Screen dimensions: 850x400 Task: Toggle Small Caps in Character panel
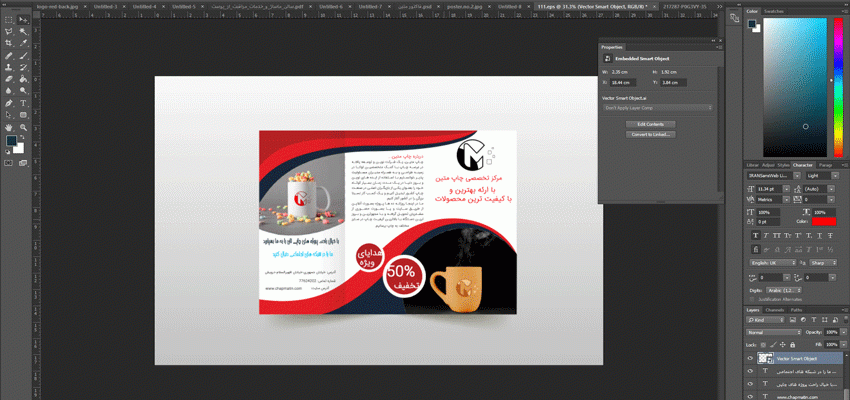coord(788,235)
